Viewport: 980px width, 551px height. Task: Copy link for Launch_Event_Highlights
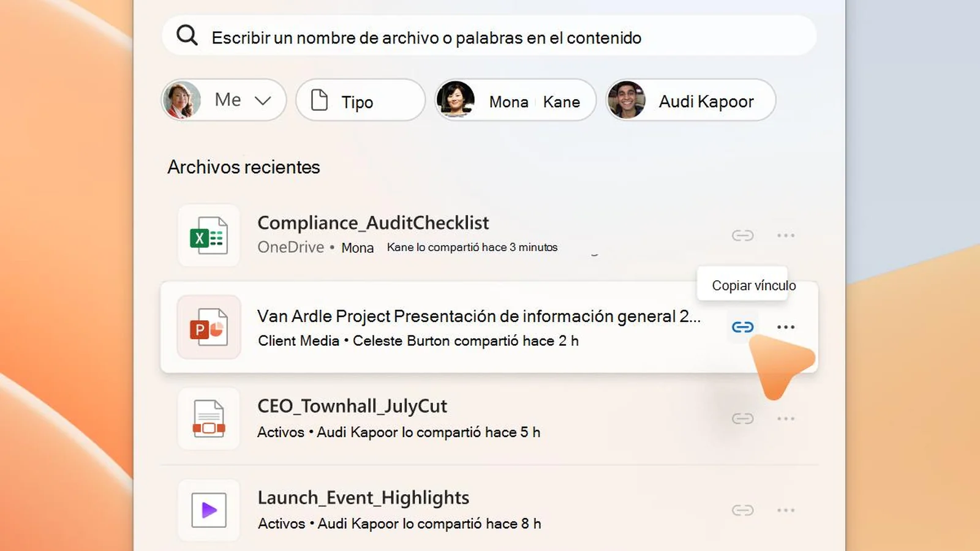(742, 510)
